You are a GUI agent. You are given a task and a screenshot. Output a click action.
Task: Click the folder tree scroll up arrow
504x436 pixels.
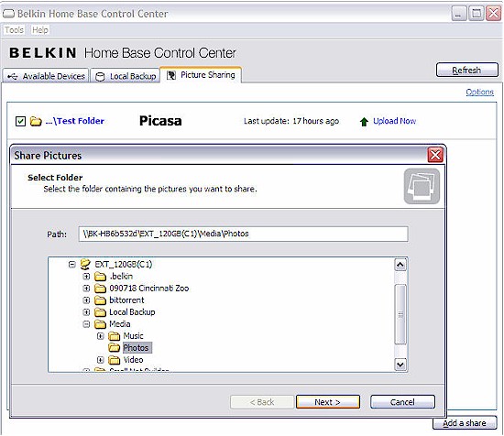(400, 265)
